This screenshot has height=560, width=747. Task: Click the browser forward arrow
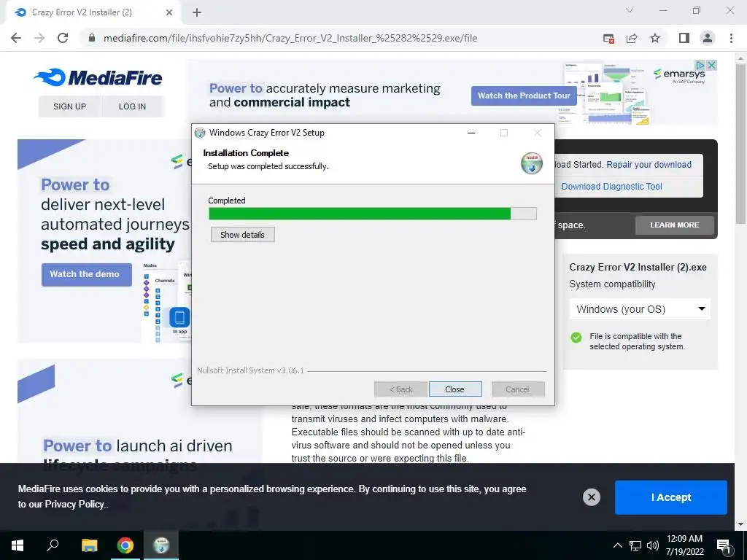tap(39, 38)
